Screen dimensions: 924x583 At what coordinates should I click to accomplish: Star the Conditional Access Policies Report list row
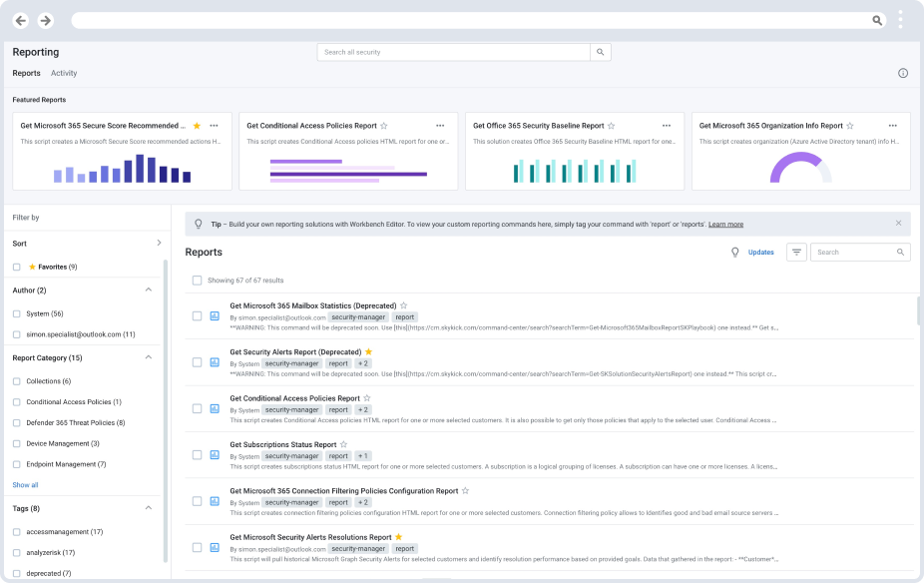(x=367, y=398)
